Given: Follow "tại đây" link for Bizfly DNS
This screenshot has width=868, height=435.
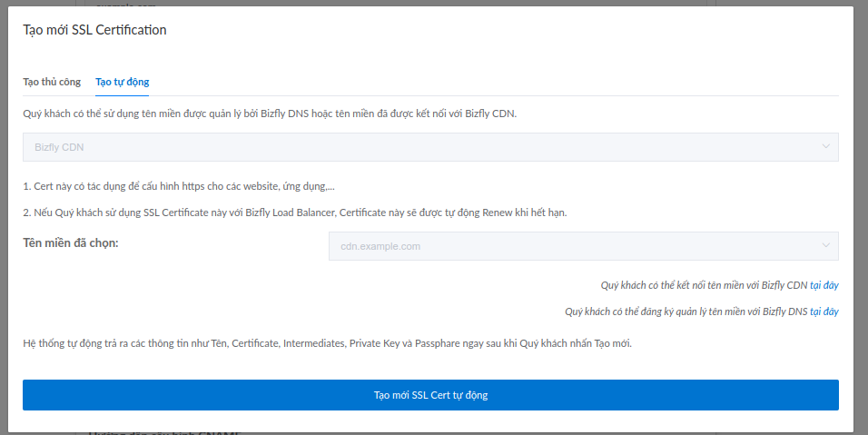Looking at the screenshot, I should (x=824, y=311).
